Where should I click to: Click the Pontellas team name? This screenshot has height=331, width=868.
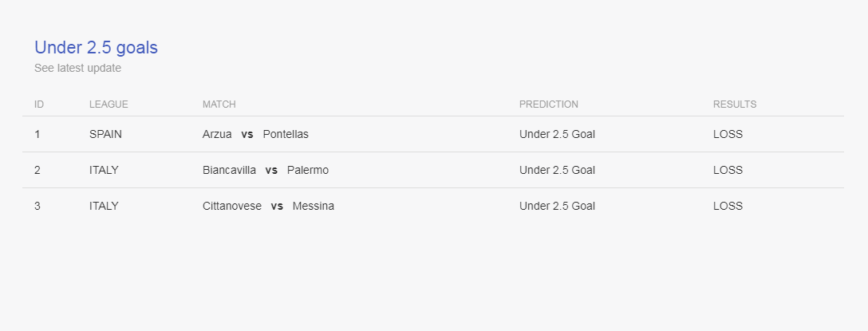[x=286, y=134]
